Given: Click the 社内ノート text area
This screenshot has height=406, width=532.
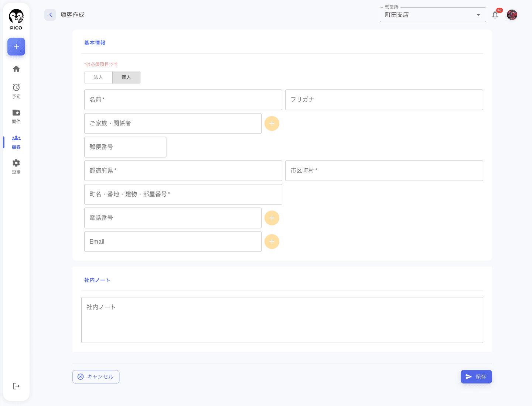Looking at the screenshot, I should (x=282, y=320).
